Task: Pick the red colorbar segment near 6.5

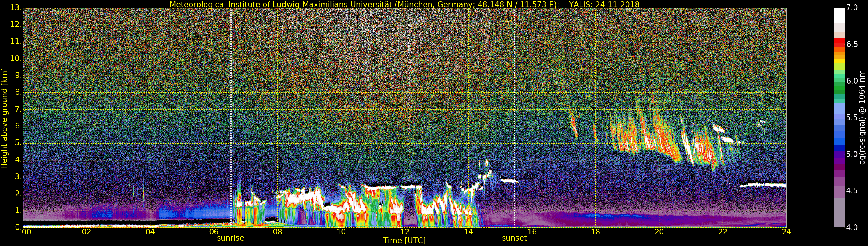Action: coord(839,43)
